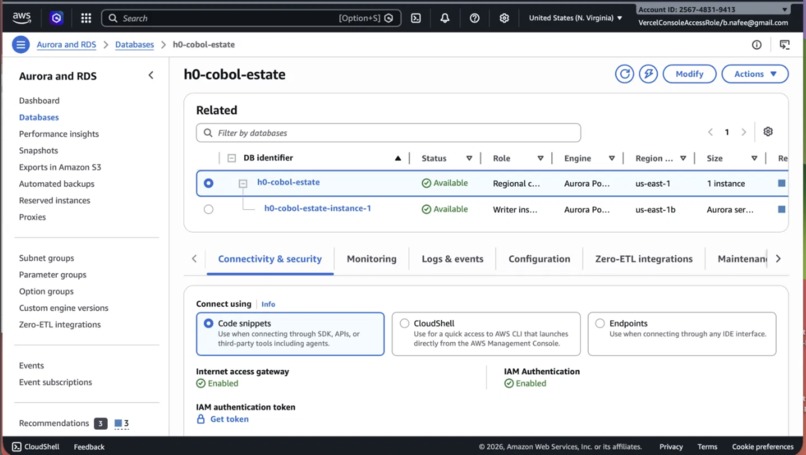The width and height of the screenshot is (806, 455).
Task: Switch to the Logs & events tab
Action: (x=452, y=259)
